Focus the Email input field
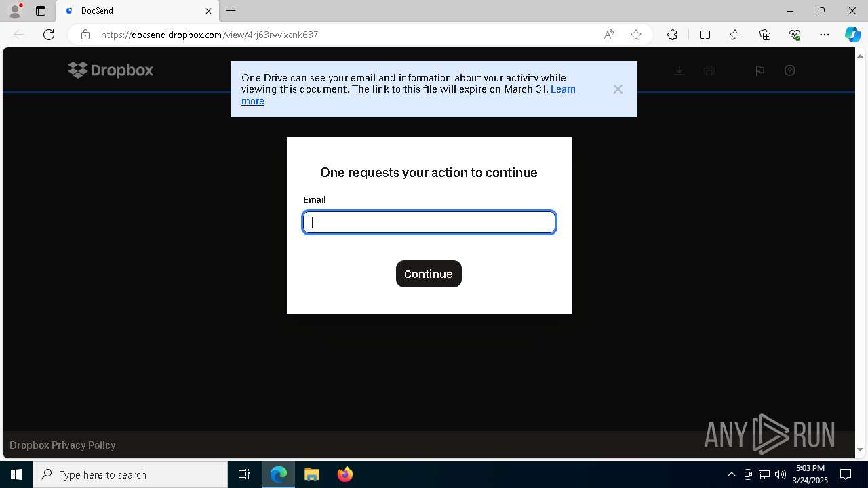Viewport: 868px width, 488px height. (429, 222)
